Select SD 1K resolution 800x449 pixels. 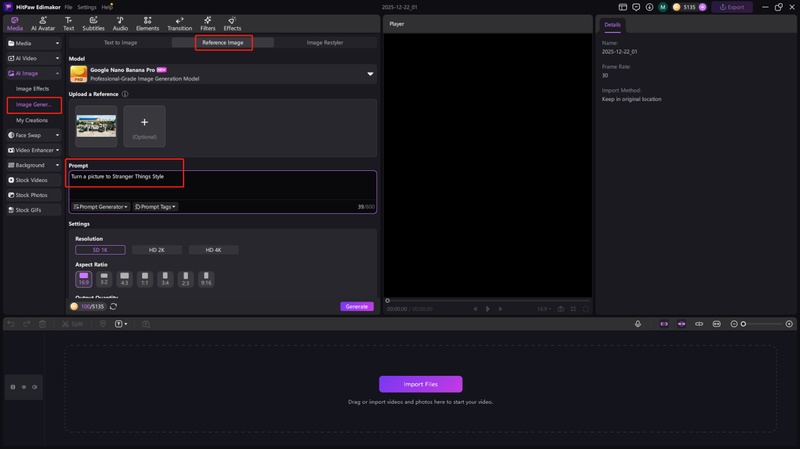(100, 250)
